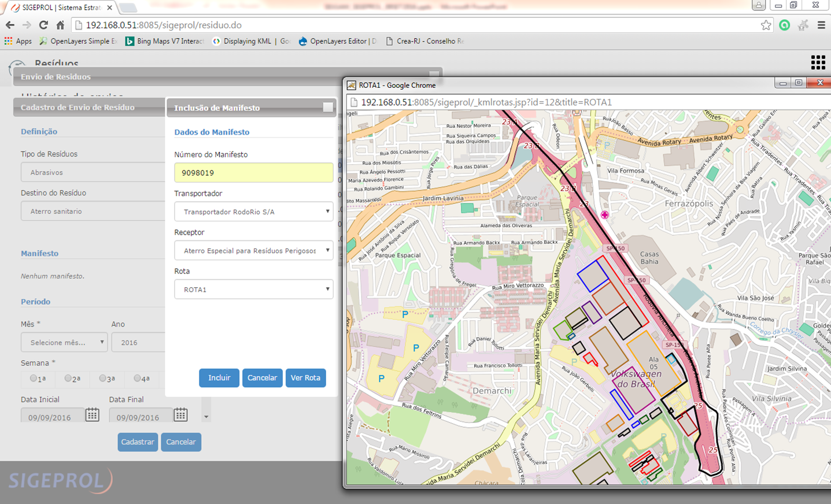Screen dimensions: 831x504
Task: Click the Volkswagen do Brasil map label
Action: click(x=636, y=379)
